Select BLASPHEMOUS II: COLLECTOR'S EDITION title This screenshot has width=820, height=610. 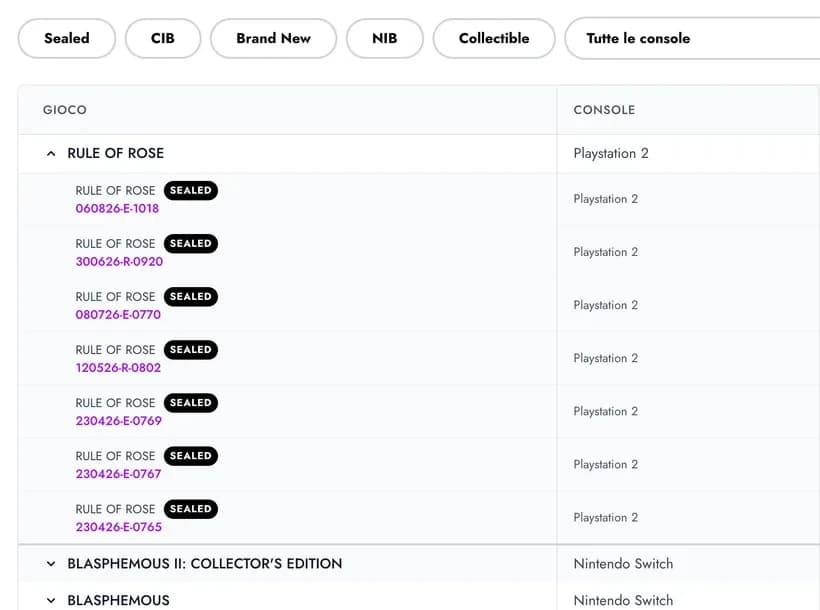point(204,563)
